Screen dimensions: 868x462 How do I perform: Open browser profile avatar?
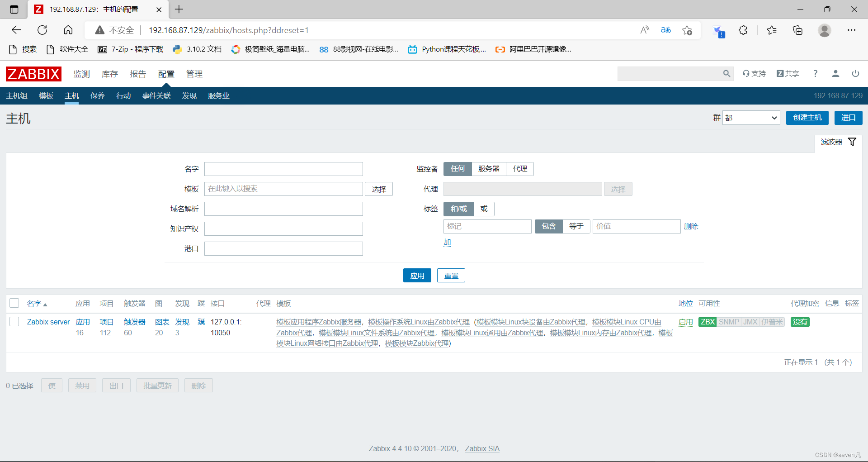[825, 30]
